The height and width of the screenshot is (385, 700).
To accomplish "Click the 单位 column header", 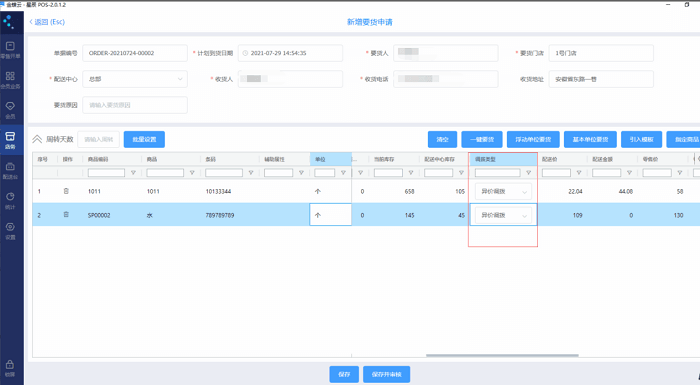I will pos(331,159).
